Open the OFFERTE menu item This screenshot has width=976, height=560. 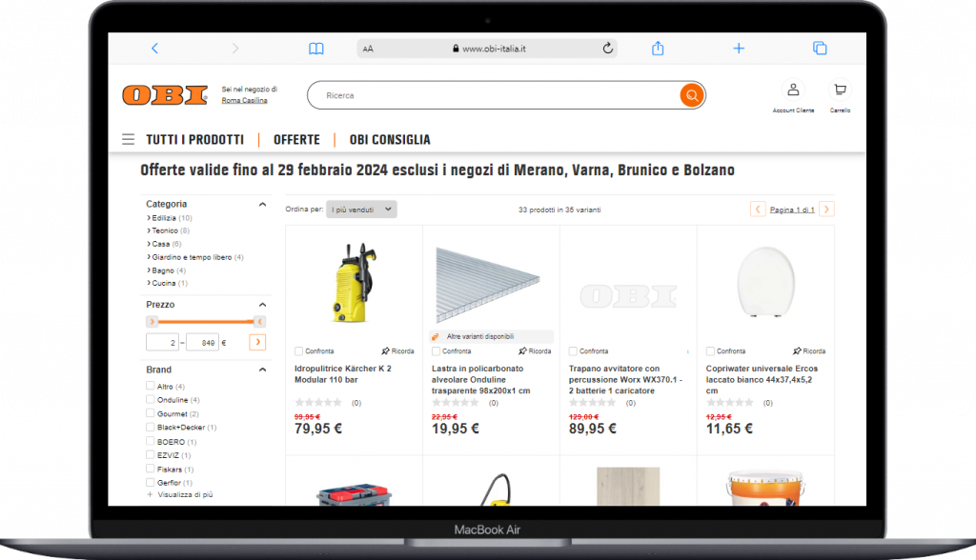tap(297, 139)
